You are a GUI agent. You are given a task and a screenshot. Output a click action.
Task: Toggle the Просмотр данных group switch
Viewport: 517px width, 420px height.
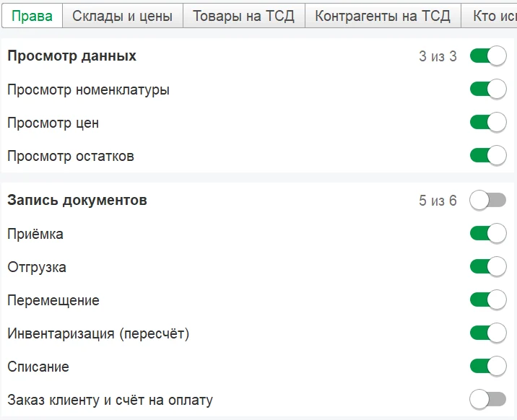[488, 56]
